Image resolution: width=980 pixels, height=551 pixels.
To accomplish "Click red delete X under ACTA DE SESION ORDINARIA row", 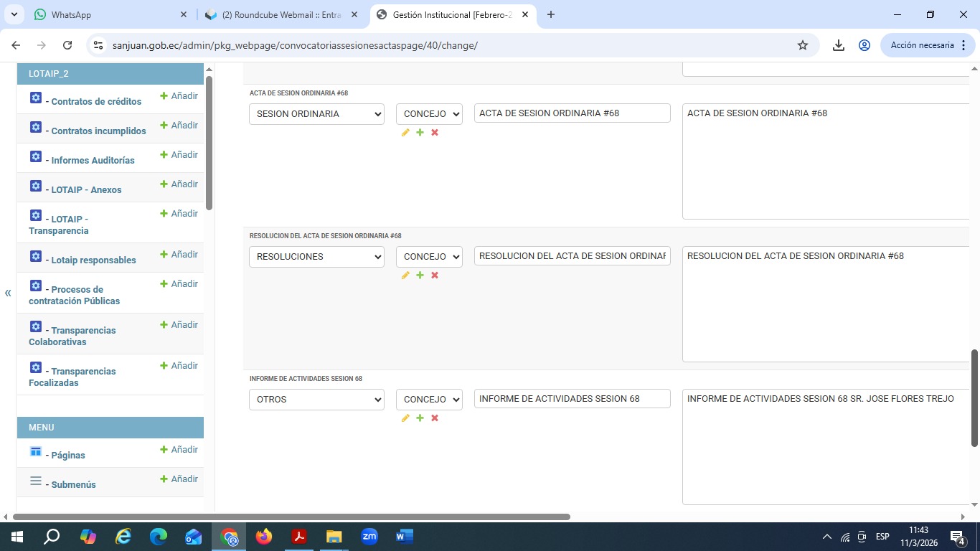I will pyautogui.click(x=435, y=133).
